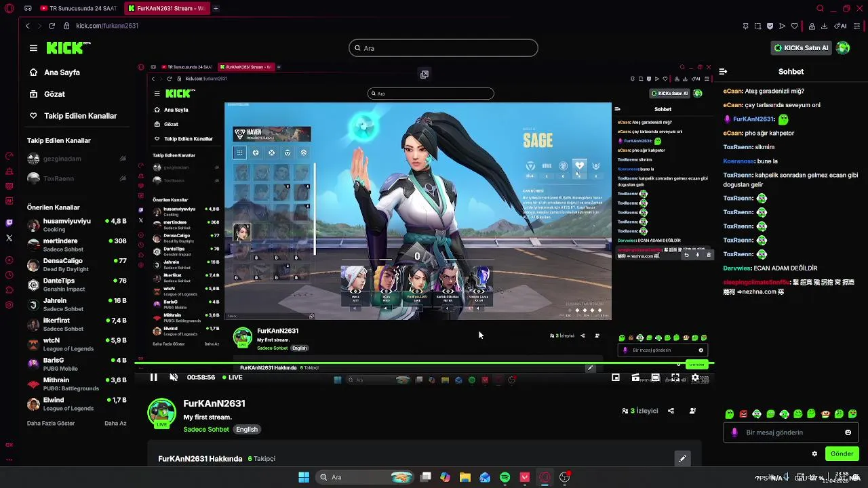Open the Mithrain recommended channel

pos(77,384)
